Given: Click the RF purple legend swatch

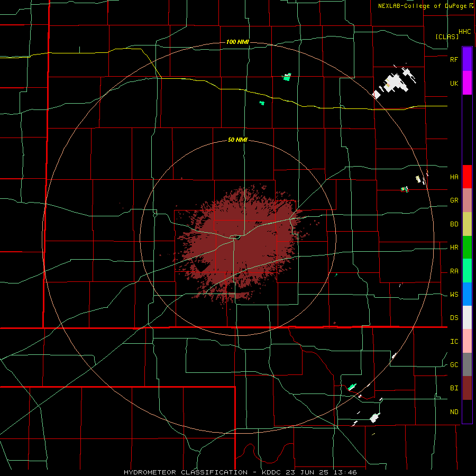Looking at the screenshot, I should 467,59.
